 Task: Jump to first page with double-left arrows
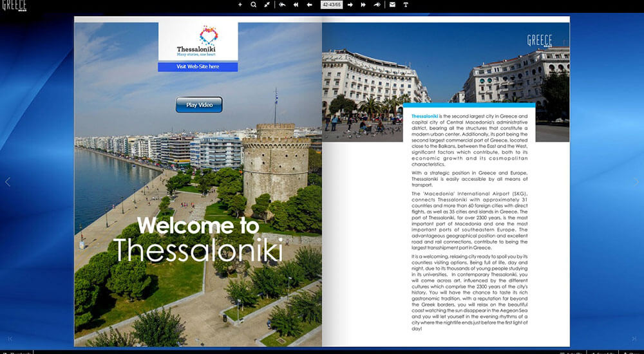296,5
